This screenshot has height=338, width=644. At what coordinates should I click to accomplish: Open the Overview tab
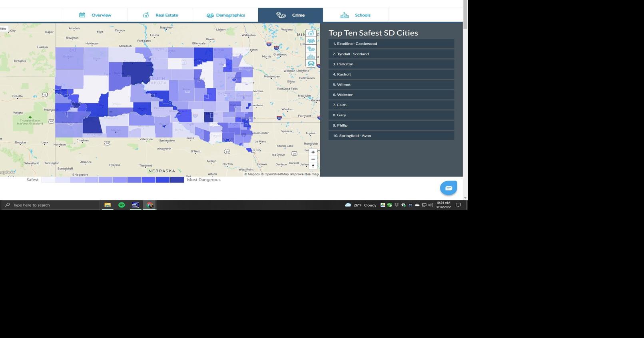pyautogui.click(x=95, y=15)
